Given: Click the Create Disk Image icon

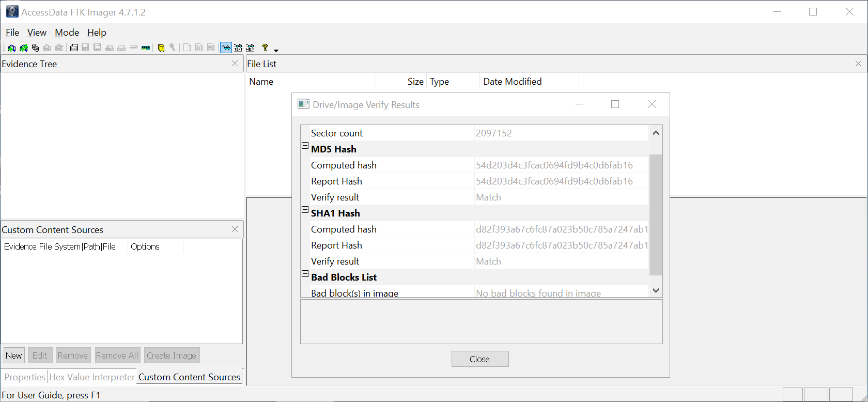Looking at the screenshot, I should coord(74,48).
